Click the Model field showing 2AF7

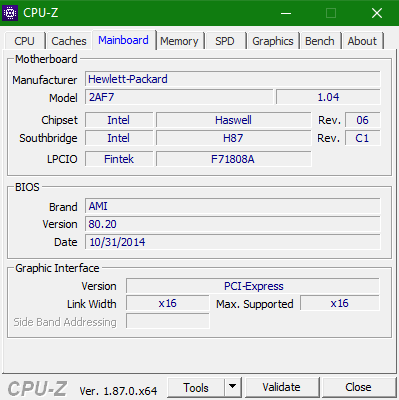tap(179, 97)
